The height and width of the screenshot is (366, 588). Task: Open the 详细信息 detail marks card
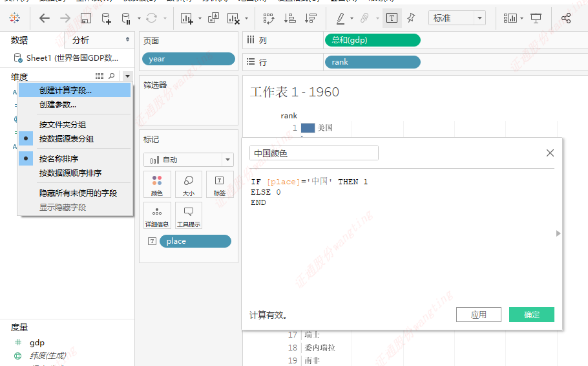tap(157, 215)
